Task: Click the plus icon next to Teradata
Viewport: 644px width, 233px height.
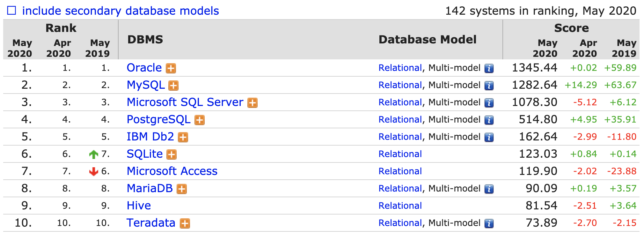Action: (185, 223)
